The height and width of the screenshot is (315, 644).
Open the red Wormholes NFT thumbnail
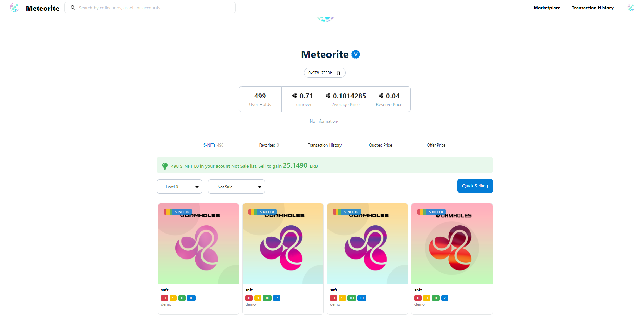point(452,244)
